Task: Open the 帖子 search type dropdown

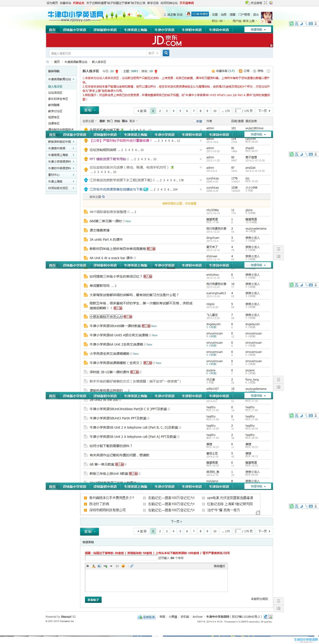Action: (153, 53)
